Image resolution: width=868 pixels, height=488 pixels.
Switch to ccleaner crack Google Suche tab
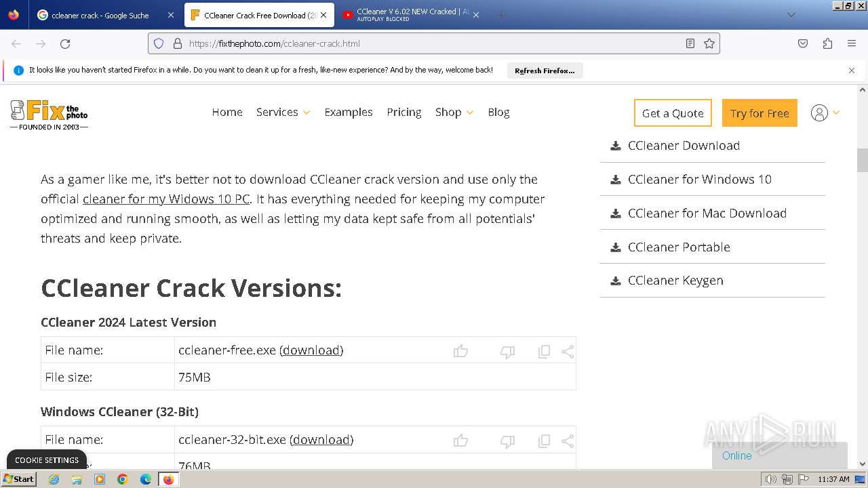tap(100, 15)
